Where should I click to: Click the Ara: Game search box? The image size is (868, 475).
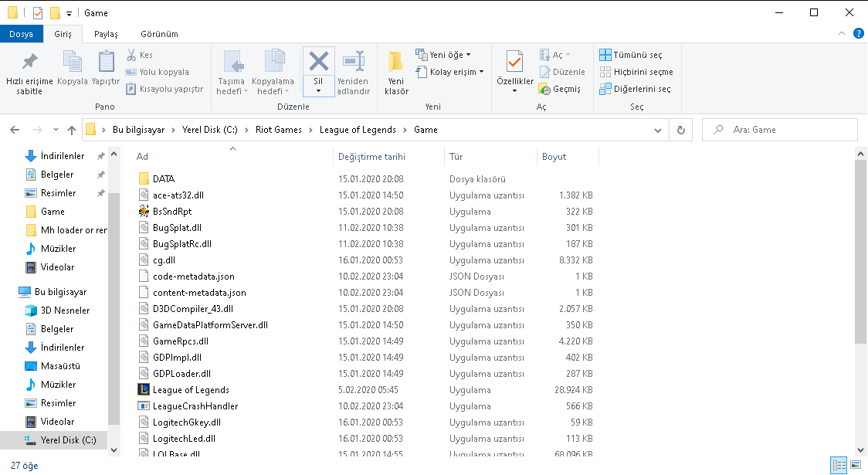coord(780,130)
